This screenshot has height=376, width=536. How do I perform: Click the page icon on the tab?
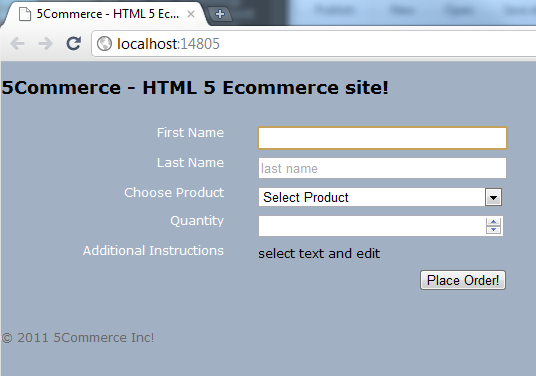pyautogui.click(x=25, y=14)
